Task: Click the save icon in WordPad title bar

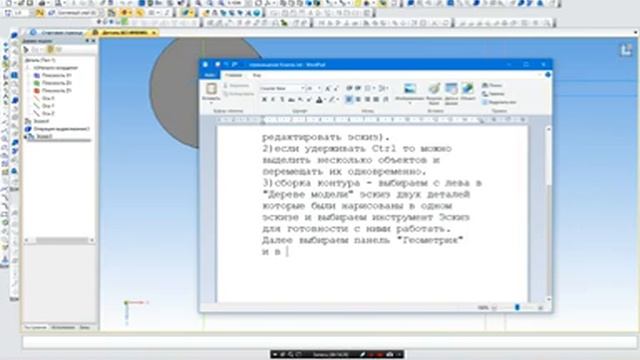Action: click(218, 64)
